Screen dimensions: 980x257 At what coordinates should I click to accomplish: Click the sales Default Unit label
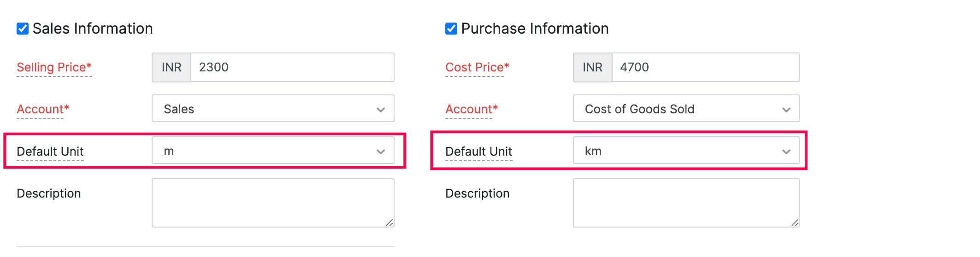pyautogui.click(x=50, y=152)
